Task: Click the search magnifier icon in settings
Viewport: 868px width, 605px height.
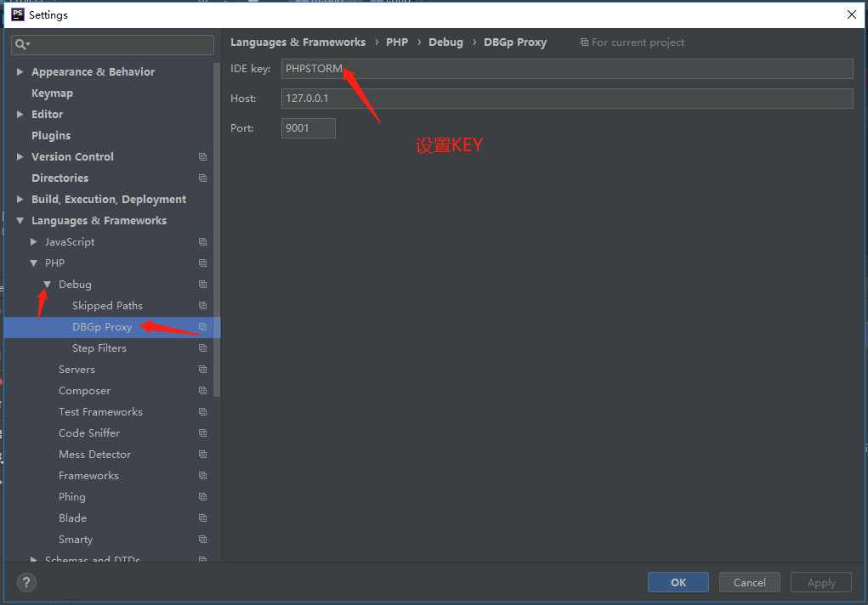Action: coord(22,44)
